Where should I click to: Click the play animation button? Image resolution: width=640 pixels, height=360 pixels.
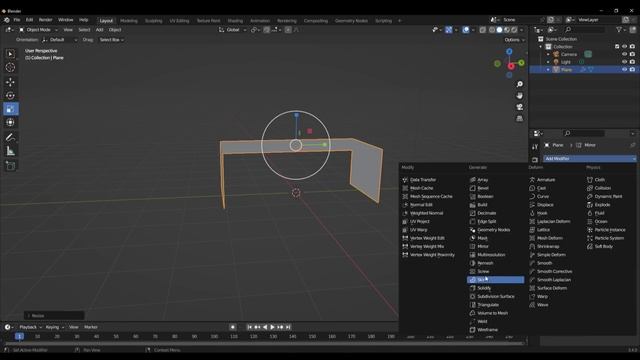click(272, 327)
